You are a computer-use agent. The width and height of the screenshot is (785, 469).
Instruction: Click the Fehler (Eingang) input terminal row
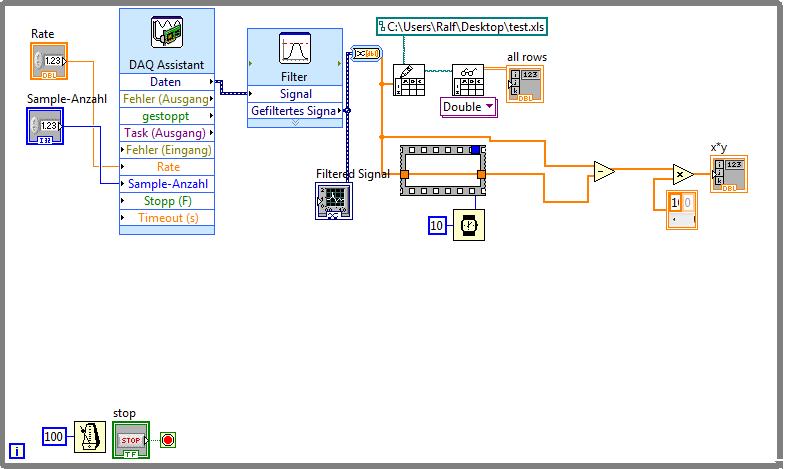click(167, 150)
